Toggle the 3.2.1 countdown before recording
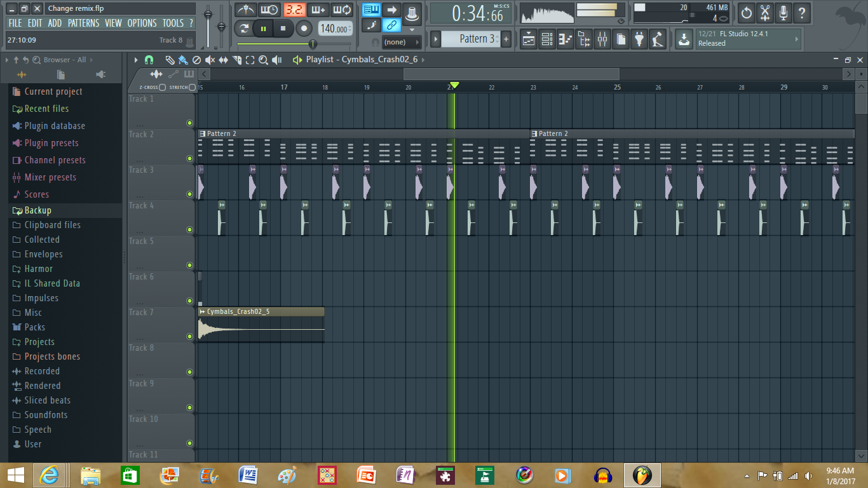 294,10
